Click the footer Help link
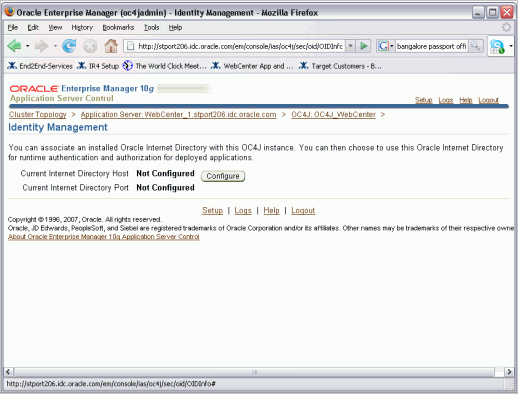Screen dimensions: 518x394 [x=271, y=210]
